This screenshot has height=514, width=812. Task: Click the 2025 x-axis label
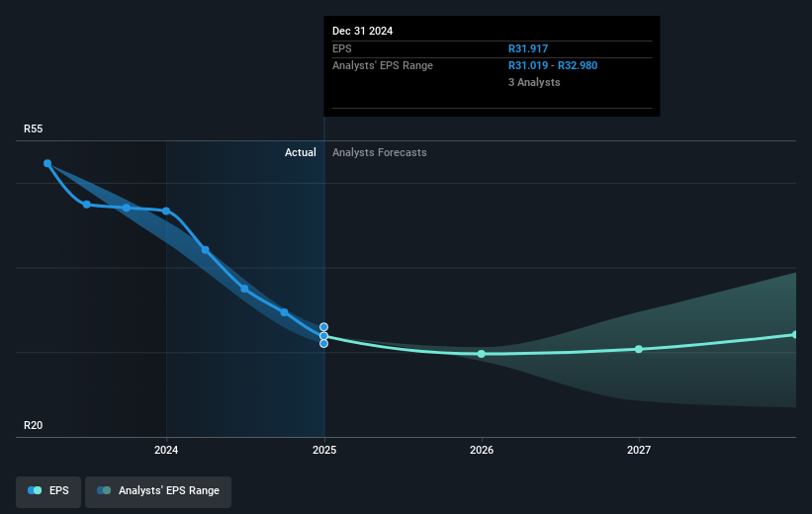point(324,451)
